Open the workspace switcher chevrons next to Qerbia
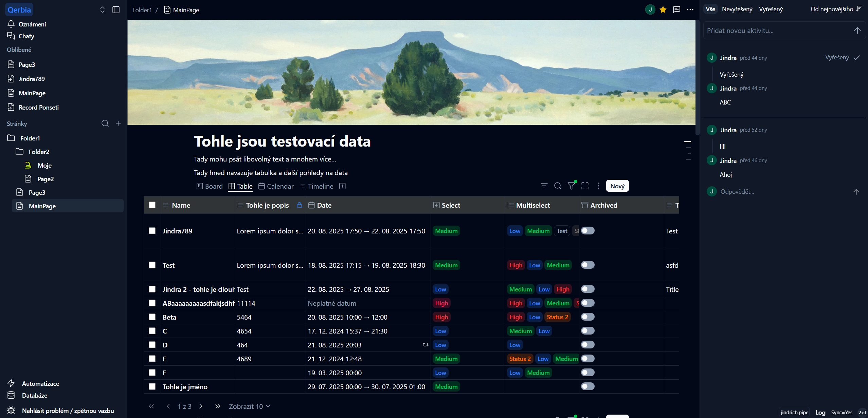 click(x=102, y=10)
